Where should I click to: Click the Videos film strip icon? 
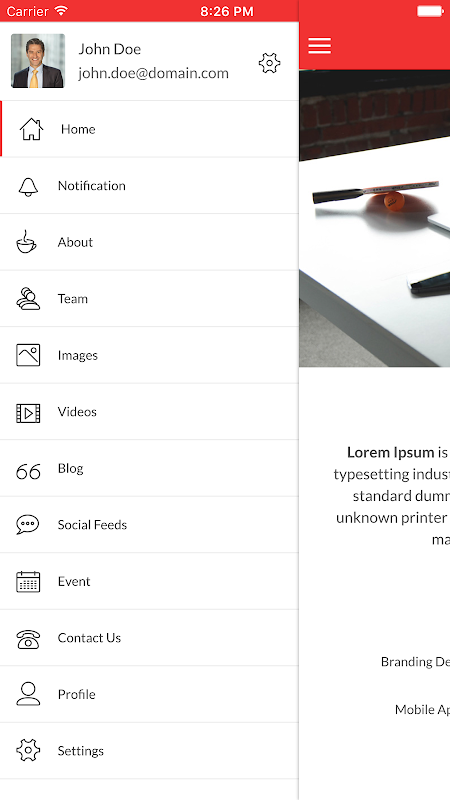tap(28, 412)
